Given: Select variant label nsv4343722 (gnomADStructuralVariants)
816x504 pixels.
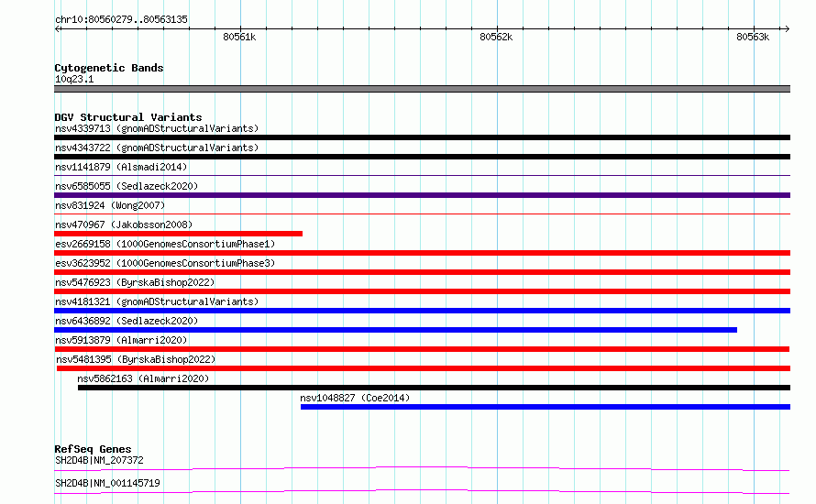Looking at the screenshot, I should click(x=157, y=148).
